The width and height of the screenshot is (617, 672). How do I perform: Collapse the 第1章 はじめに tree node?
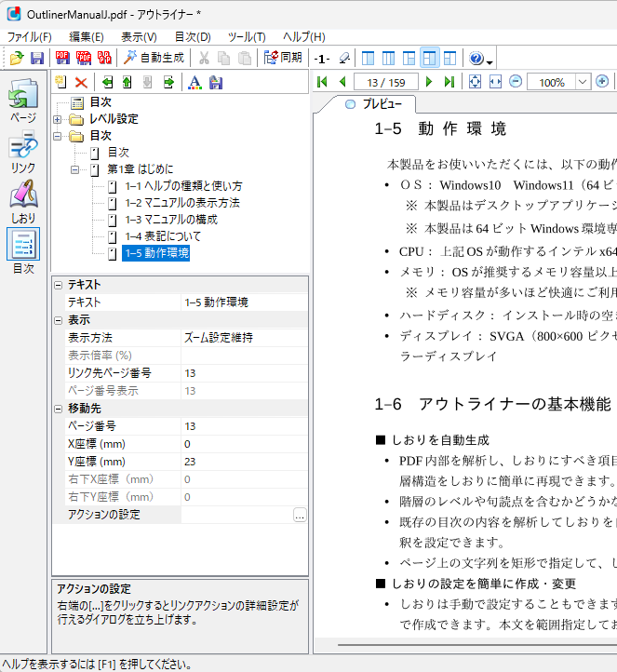pos(75,169)
